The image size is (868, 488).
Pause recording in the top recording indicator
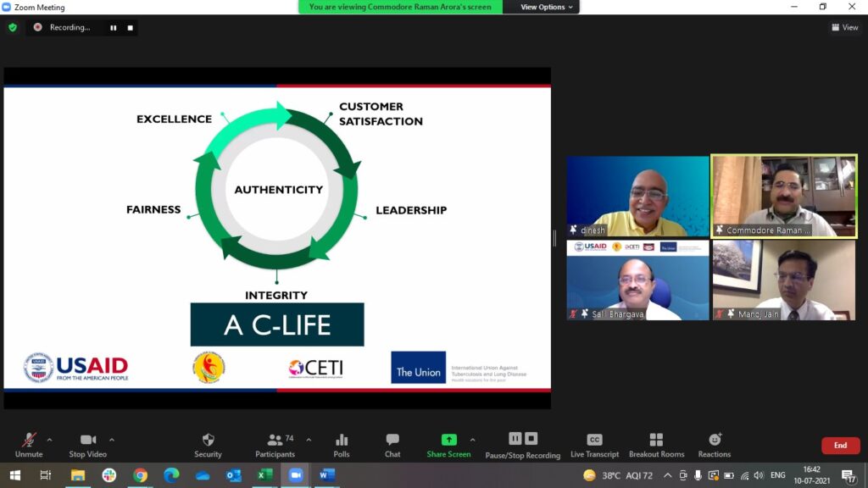(x=113, y=27)
